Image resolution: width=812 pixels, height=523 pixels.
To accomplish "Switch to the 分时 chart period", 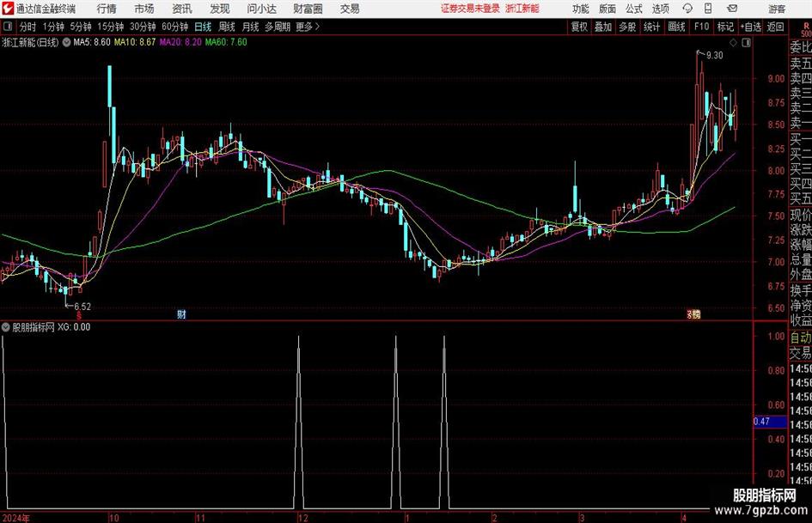I will (x=27, y=27).
